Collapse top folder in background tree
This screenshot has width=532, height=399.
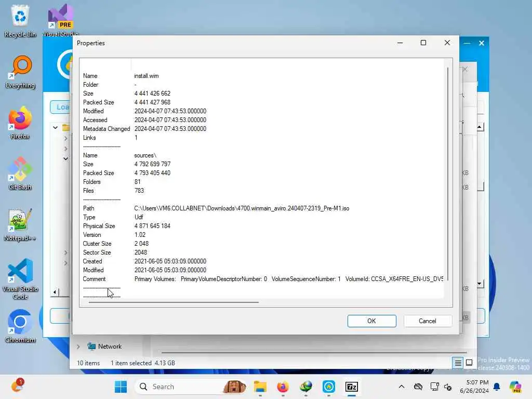[x=55, y=128]
